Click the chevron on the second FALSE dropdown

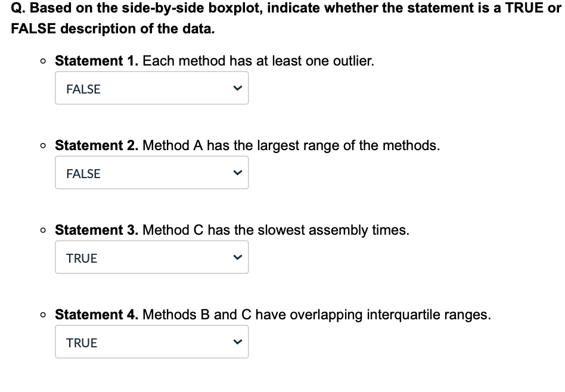(238, 172)
